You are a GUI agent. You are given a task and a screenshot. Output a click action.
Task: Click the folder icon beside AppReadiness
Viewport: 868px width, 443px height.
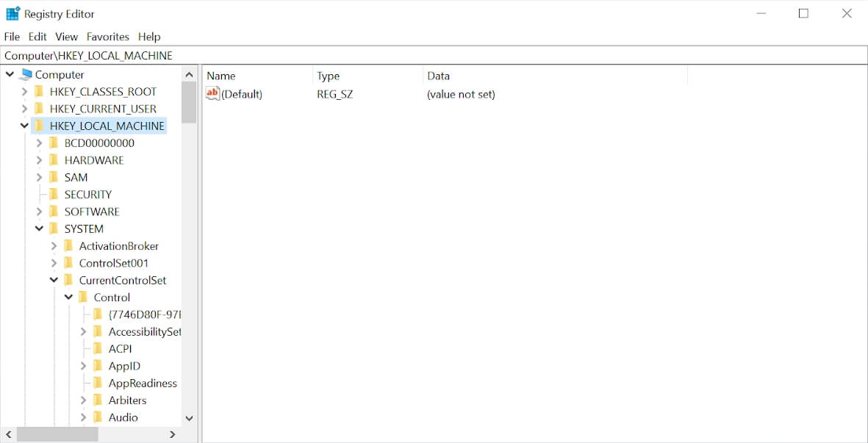[x=98, y=383]
